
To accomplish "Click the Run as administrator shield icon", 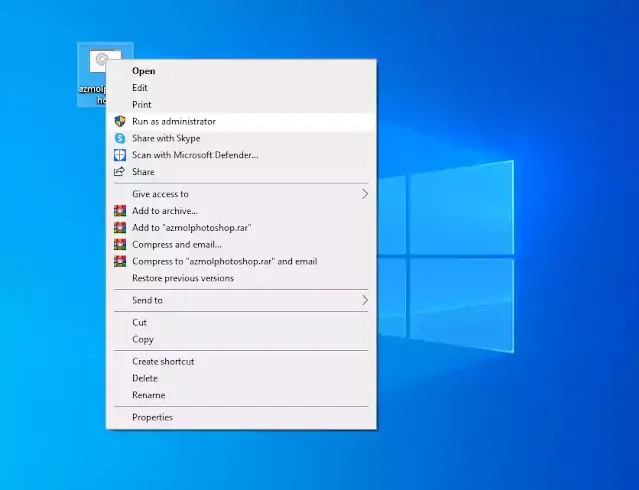I will coord(120,121).
